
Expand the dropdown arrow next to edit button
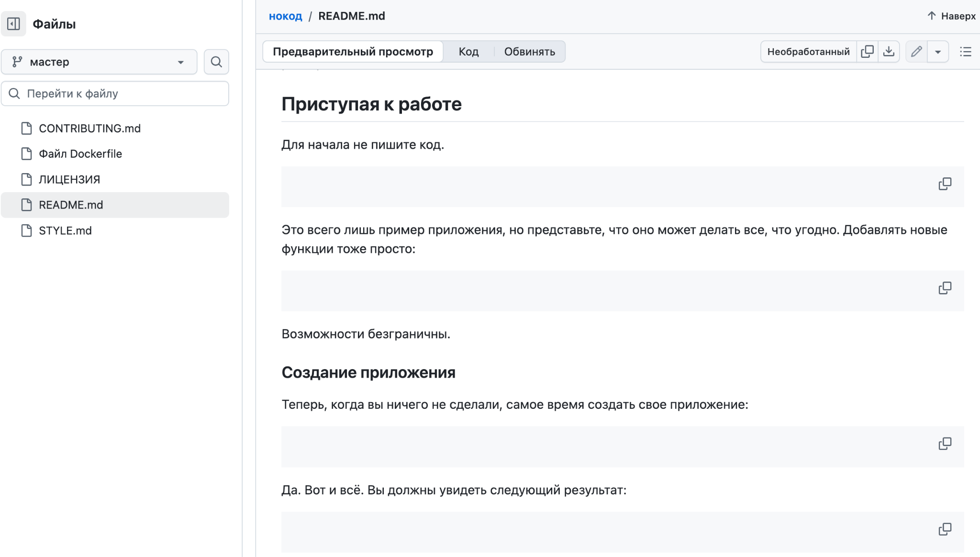click(938, 51)
